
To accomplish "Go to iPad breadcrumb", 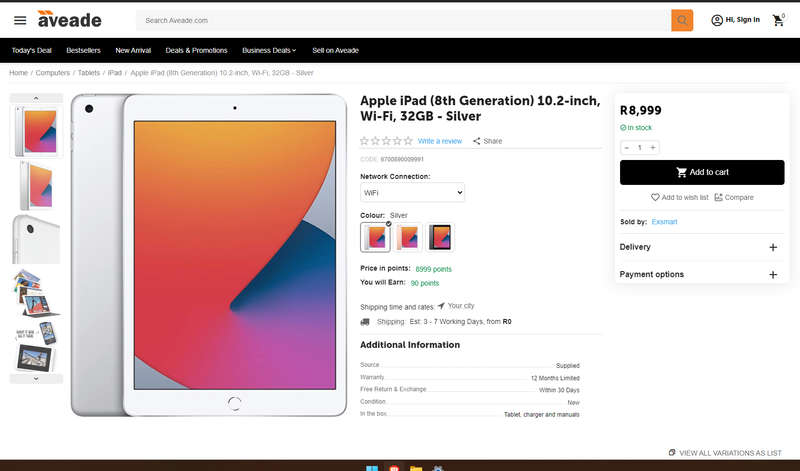I will pos(115,73).
